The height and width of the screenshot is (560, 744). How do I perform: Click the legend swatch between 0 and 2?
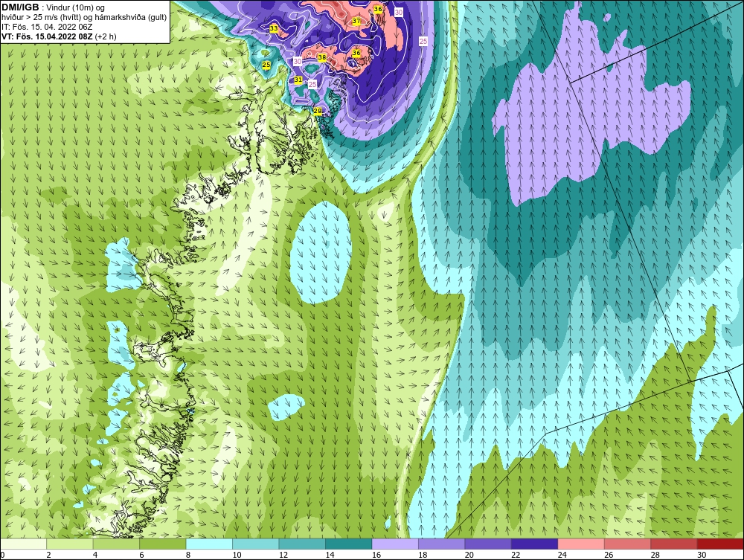tap(23, 544)
